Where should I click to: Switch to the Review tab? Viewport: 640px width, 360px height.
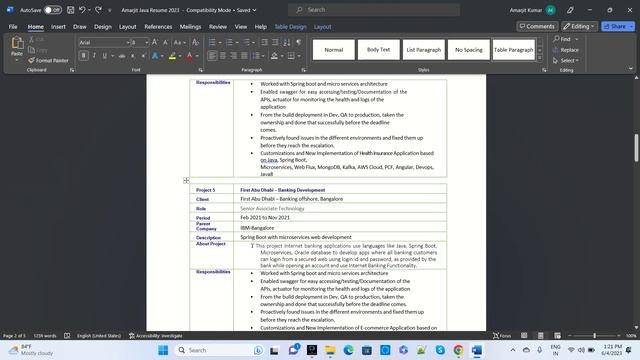(218, 27)
